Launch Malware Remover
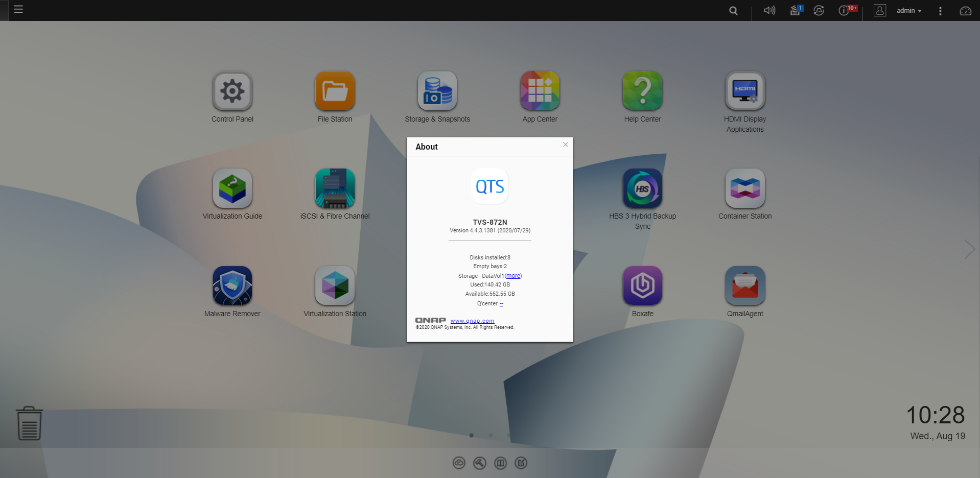 (232, 286)
